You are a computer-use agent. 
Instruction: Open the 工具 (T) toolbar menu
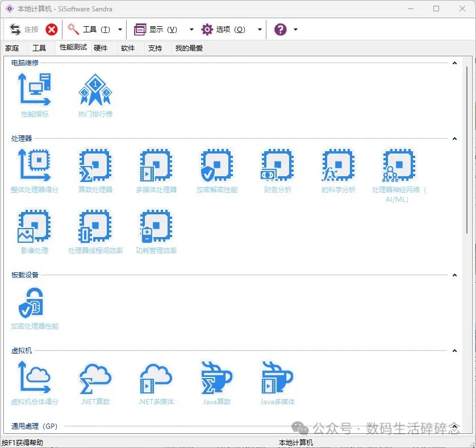(x=89, y=30)
